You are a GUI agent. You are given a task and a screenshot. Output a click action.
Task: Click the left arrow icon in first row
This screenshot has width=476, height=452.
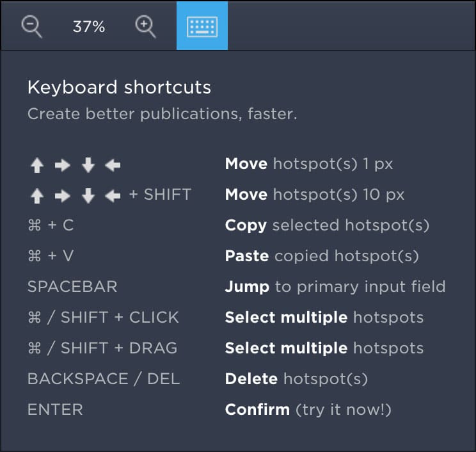coord(113,166)
